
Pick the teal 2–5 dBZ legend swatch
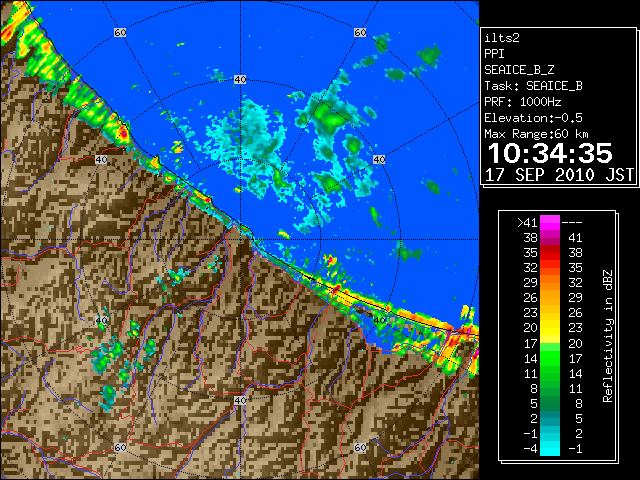pos(550,418)
